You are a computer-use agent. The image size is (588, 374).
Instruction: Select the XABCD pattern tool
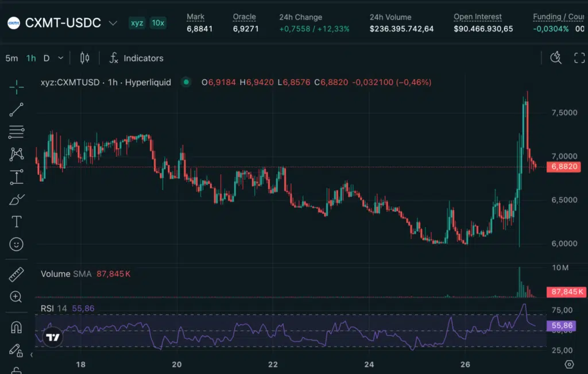click(17, 154)
